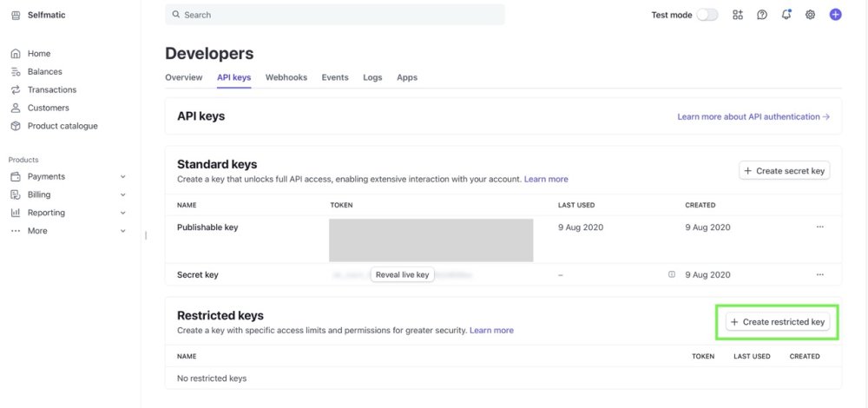
Task: Expand the Billing menu chevron
Action: pos(122,195)
